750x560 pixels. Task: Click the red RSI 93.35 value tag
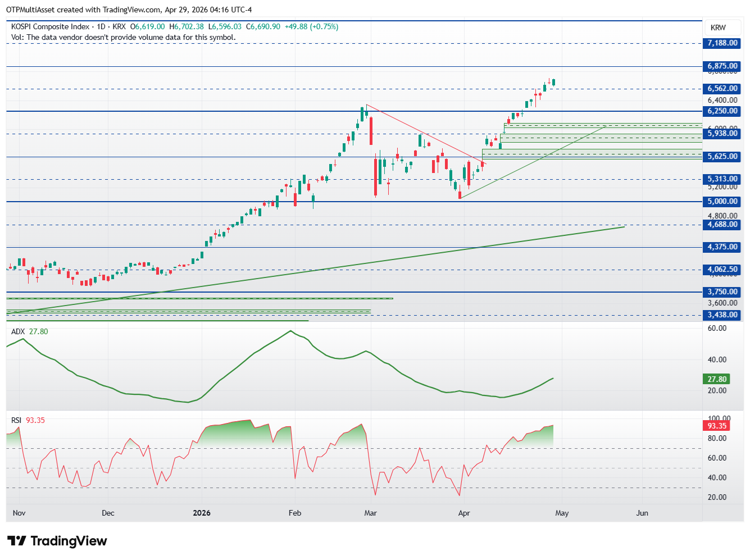(717, 426)
